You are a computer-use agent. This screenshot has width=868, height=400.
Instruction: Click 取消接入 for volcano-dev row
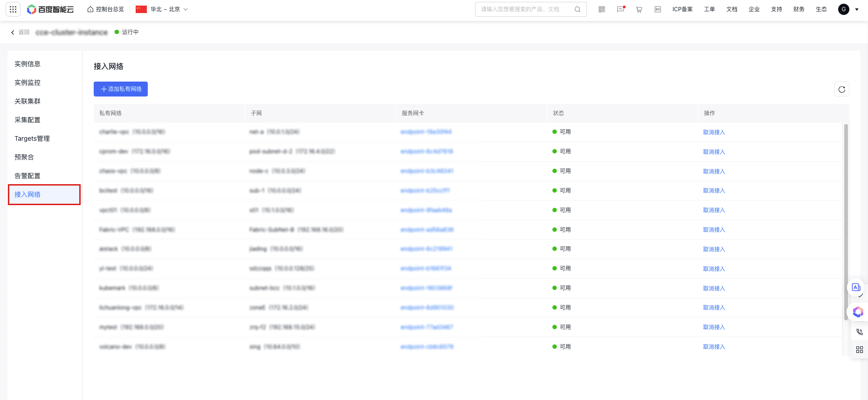(x=714, y=347)
